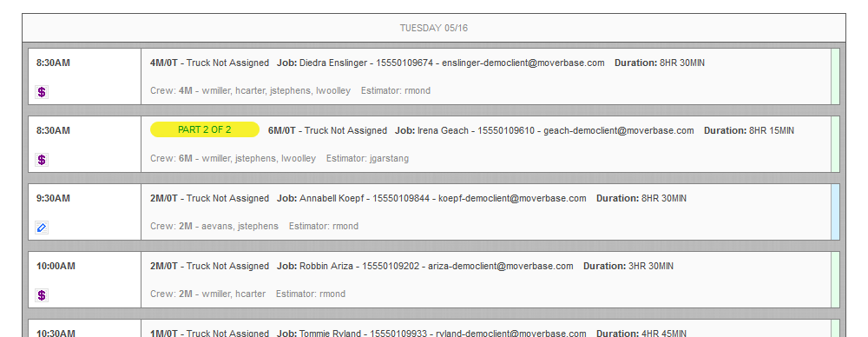The width and height of the screenshot is (868, 337).
Task: Open job Annabell Koepf - 15550109844
Action: [431, 198]
